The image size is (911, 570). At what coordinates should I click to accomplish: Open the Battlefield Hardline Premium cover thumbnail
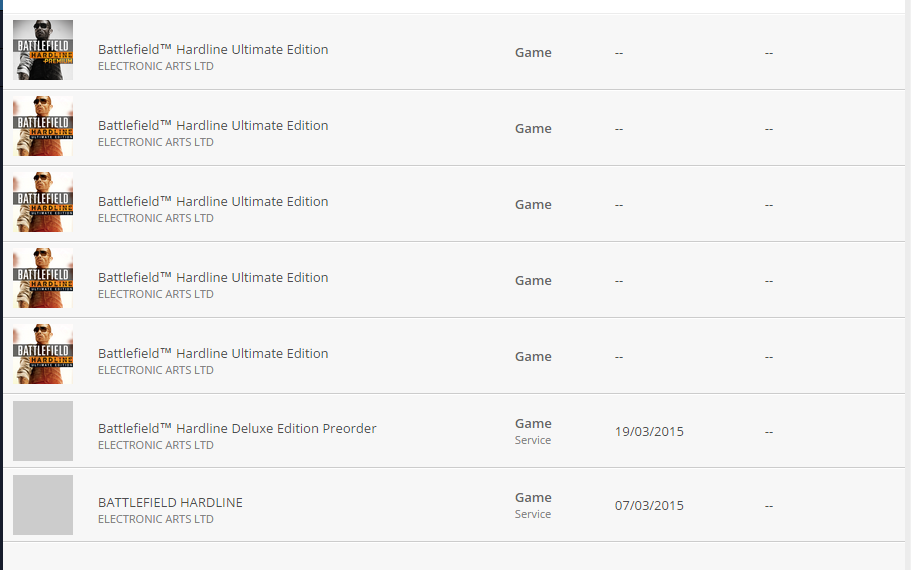(x=43, y=50)
